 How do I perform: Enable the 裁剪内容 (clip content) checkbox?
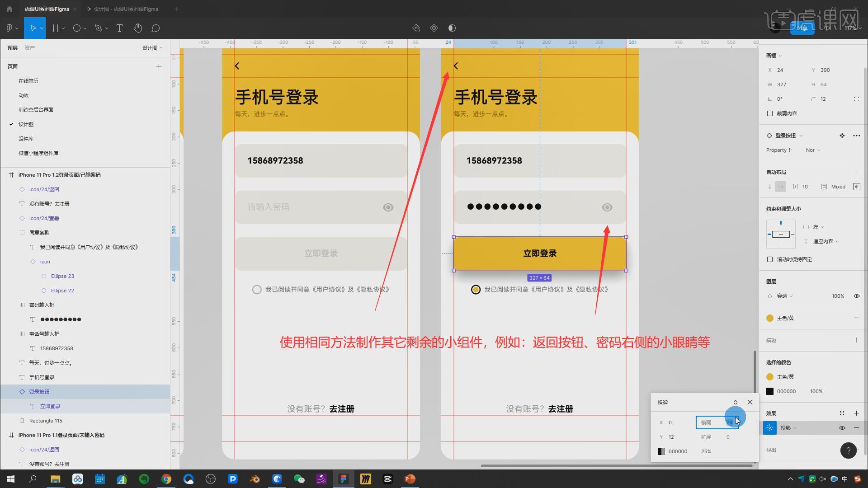pos(770,113)
